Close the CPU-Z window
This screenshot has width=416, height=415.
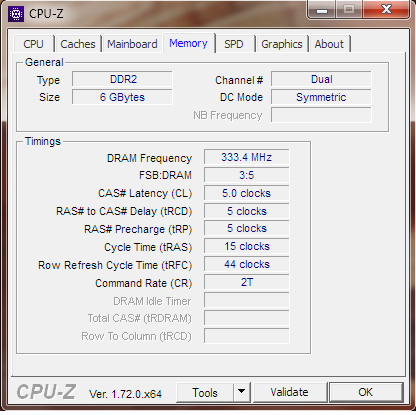[x=386, y=9]
